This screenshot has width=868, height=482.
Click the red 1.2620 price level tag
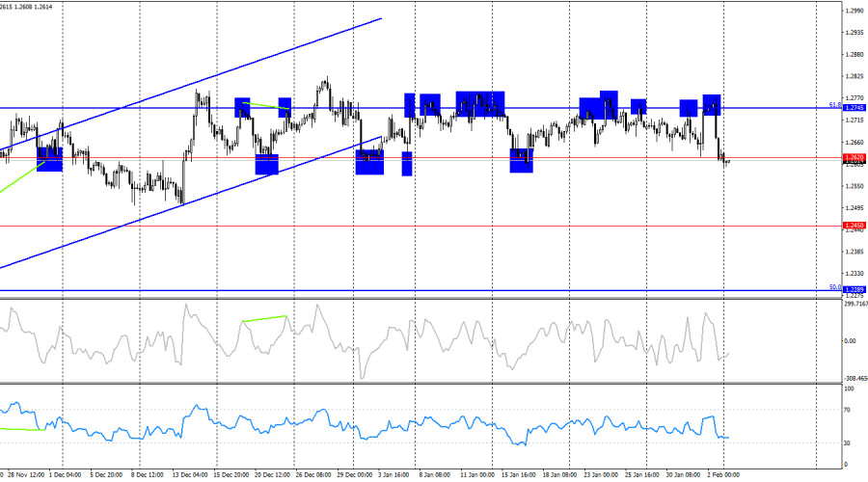pyautogui.click(x=854, y=158)
